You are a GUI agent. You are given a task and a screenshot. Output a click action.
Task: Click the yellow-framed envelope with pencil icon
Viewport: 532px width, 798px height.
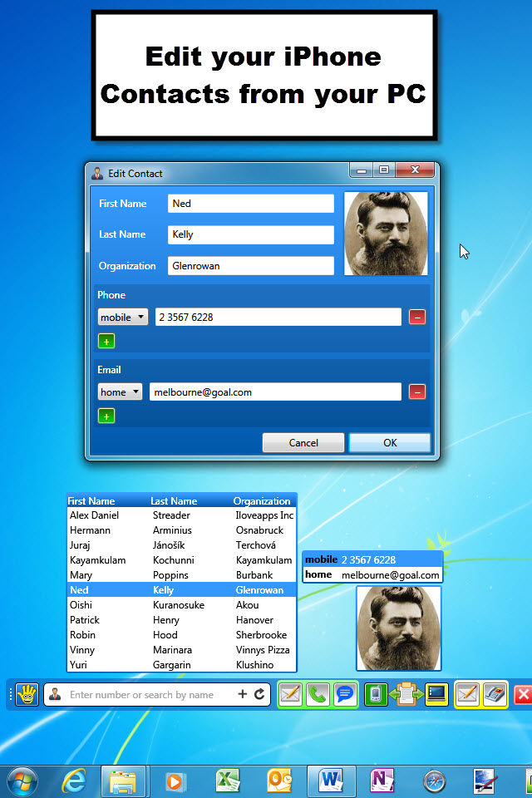(467, 694)
